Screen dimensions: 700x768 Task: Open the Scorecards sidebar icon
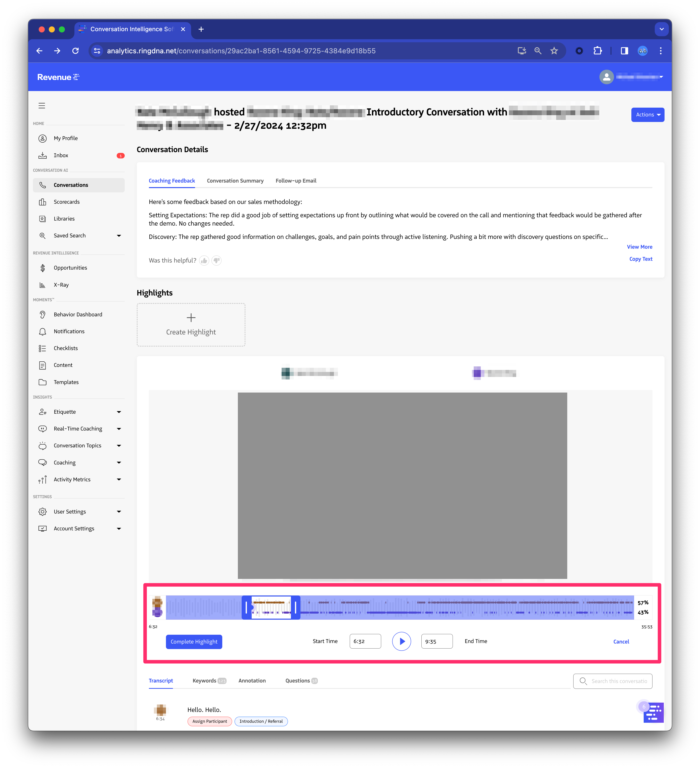pyautogui.click(x=43, y=202)
